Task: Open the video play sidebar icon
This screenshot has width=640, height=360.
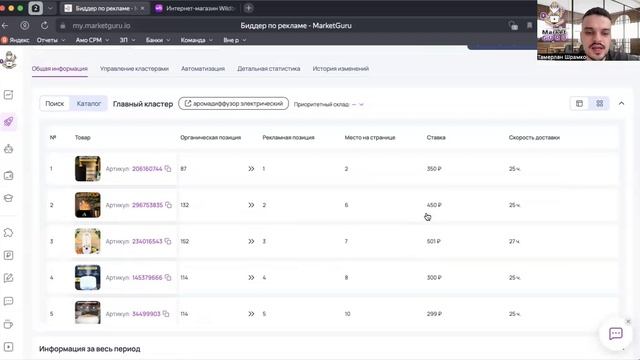Action: (8, 347)
